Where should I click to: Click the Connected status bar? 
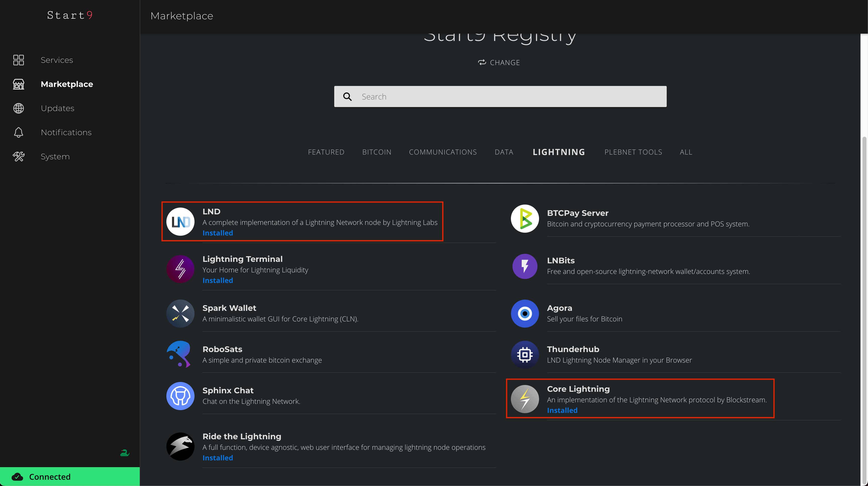coord(70,476)
